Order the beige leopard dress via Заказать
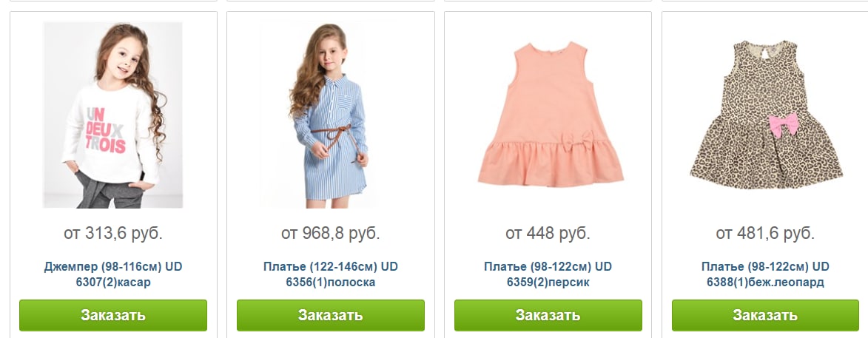The image size is (868, 338). tap(766, 315)
